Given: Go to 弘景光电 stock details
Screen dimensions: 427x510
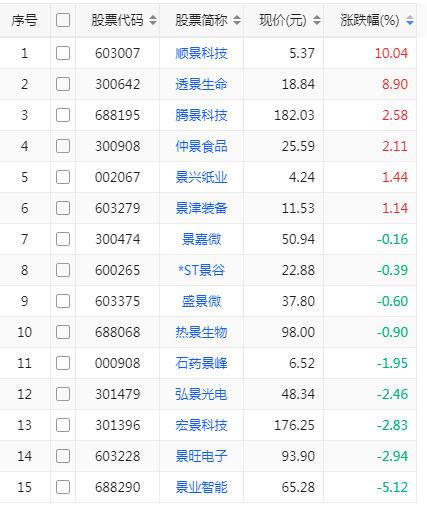Looking at the screenshot, I should point(201,394).
